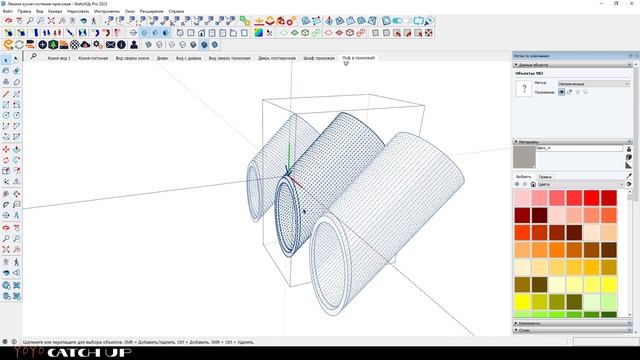The image size is (640, 360).
Task: Click the colorful gradient face style icon
Action: (x=258, y=33)
